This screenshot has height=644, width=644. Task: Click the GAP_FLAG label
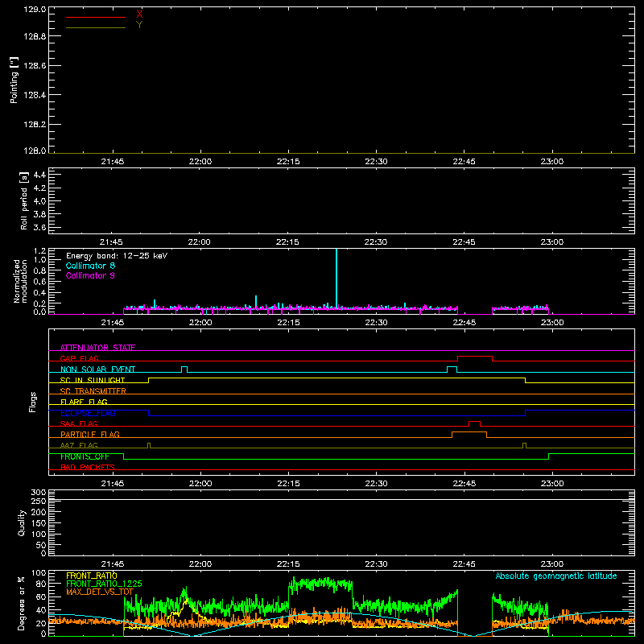pos(79,358)
